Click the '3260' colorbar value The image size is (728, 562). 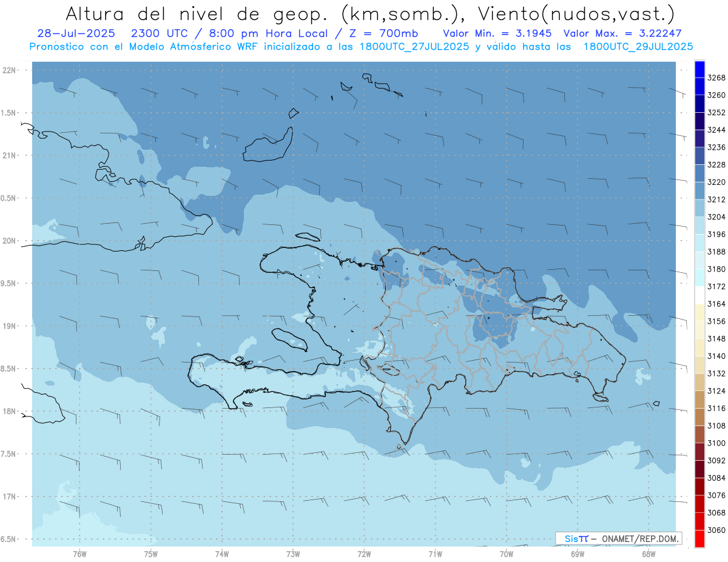click(x=716, y=95)
